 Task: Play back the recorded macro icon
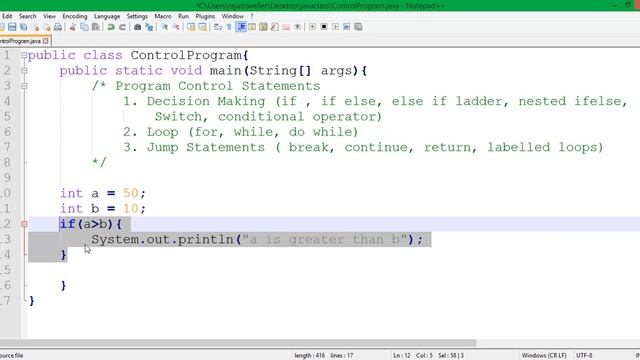(x=335, y=27)
